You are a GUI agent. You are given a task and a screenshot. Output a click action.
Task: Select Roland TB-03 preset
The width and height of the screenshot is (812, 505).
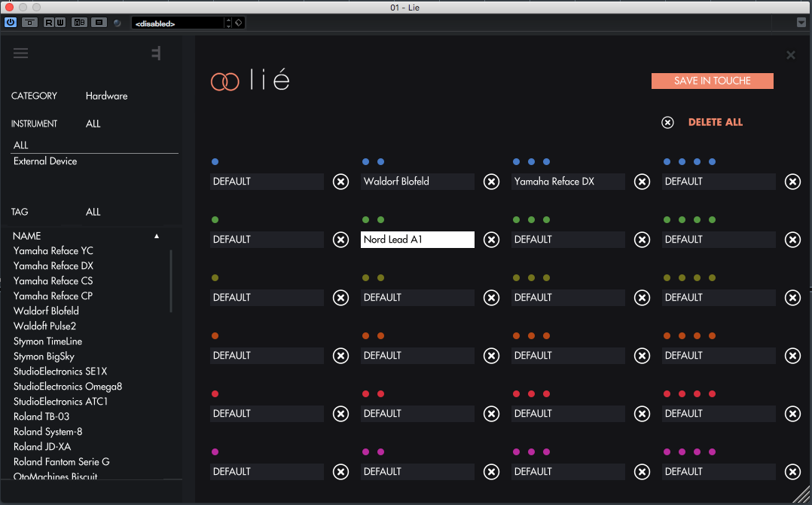41,416
